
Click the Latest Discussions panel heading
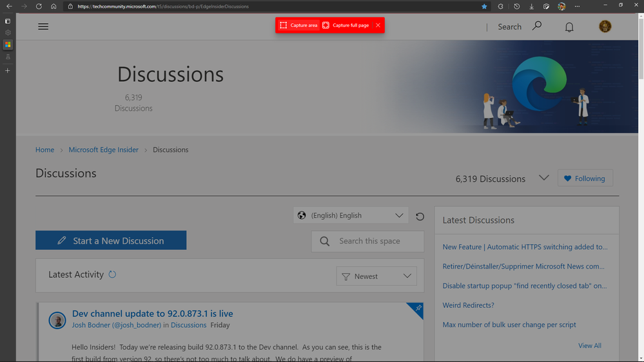tap(478, 220)
